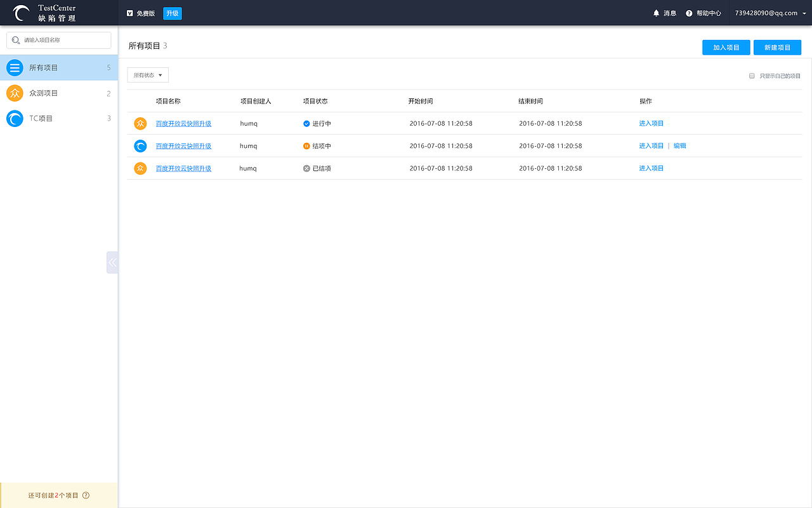812x508 pixels.
Task: Open 消息 in the top bar
Action: (x=665, y=13)
